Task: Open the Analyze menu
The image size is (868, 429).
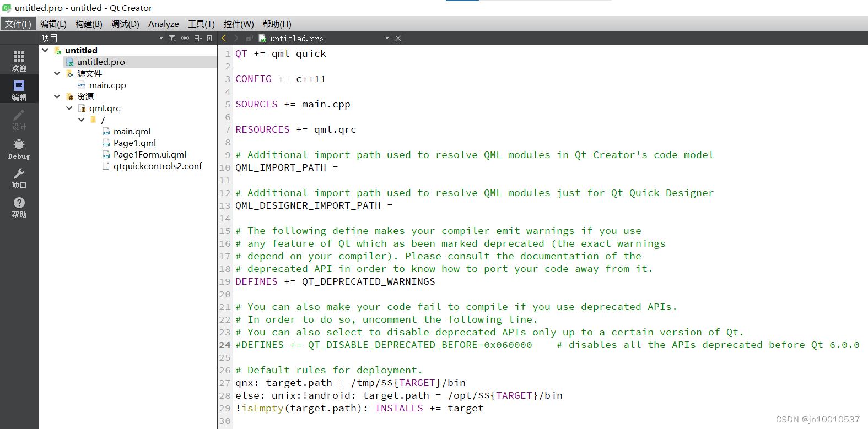Action: (164, 24)
